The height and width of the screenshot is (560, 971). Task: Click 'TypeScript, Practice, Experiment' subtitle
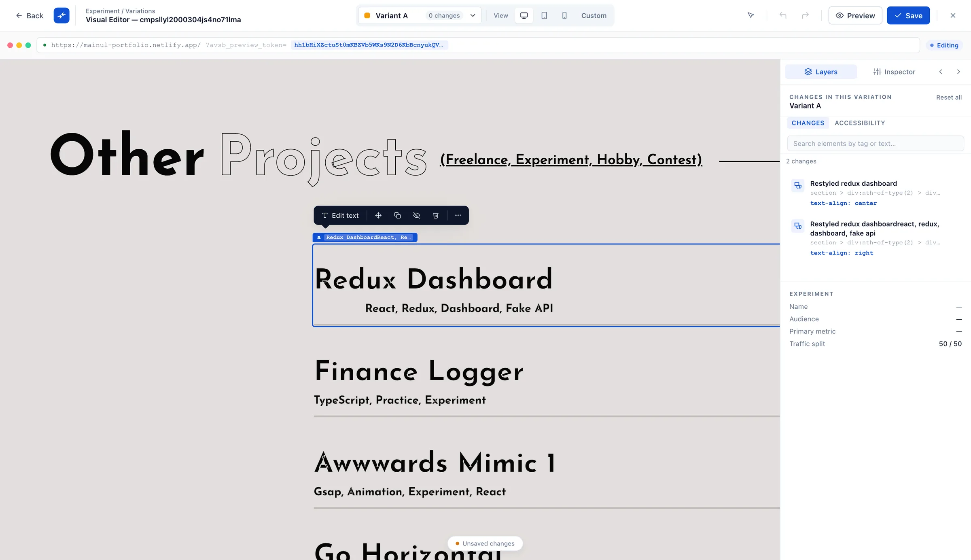pyautogui.click(x=400, y=400)
